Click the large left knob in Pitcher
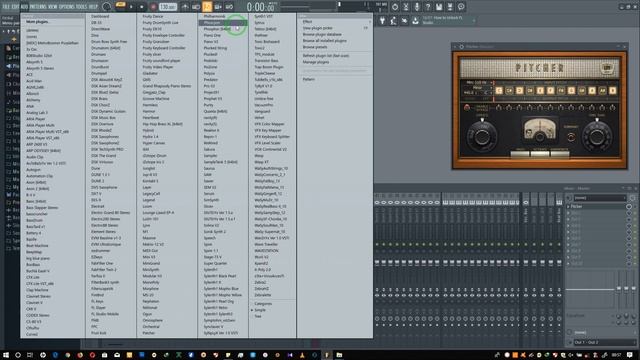The height and width of the screenshot is (360, 640). click(482, 136)
